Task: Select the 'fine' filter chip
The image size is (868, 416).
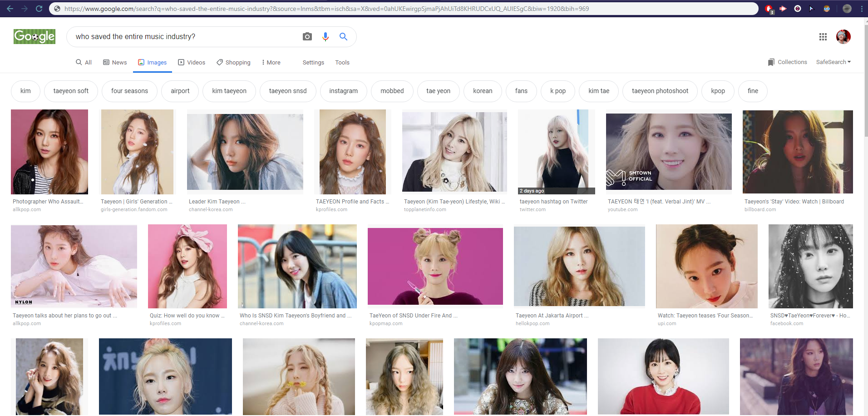Action: (x=753, y=91)
